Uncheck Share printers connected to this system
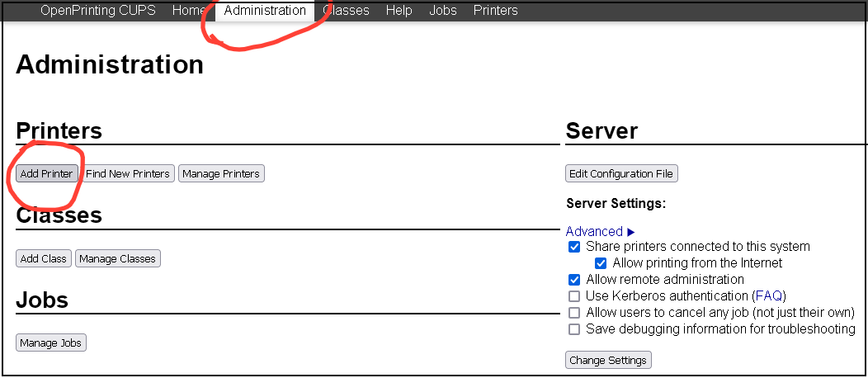This screenshot has height=378, width=868. pos(574,247)
